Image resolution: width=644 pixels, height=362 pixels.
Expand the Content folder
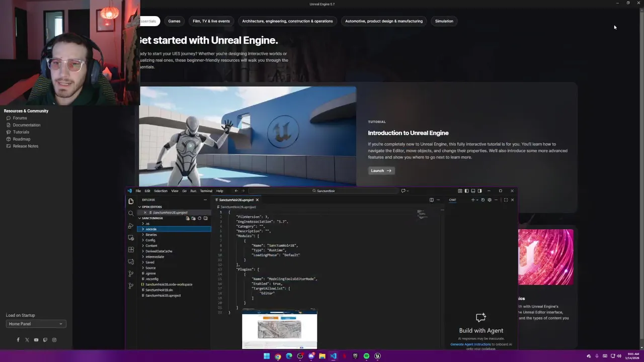pos(174,246)
